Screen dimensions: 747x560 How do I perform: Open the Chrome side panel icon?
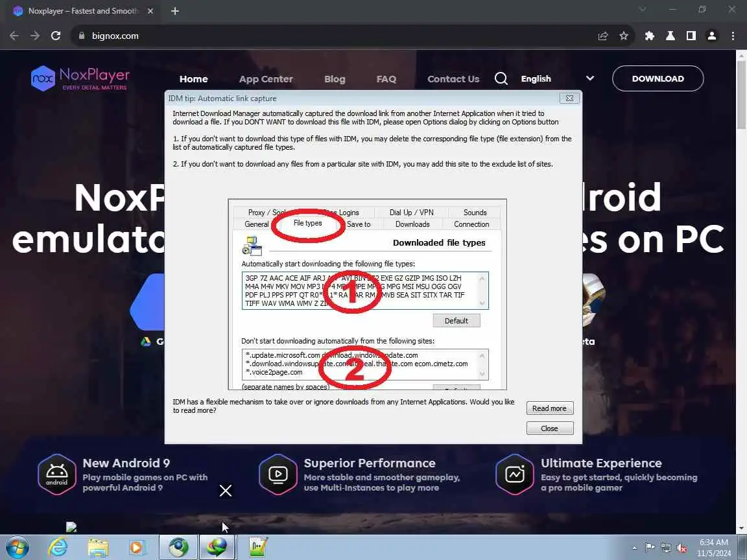pos(691,36)
